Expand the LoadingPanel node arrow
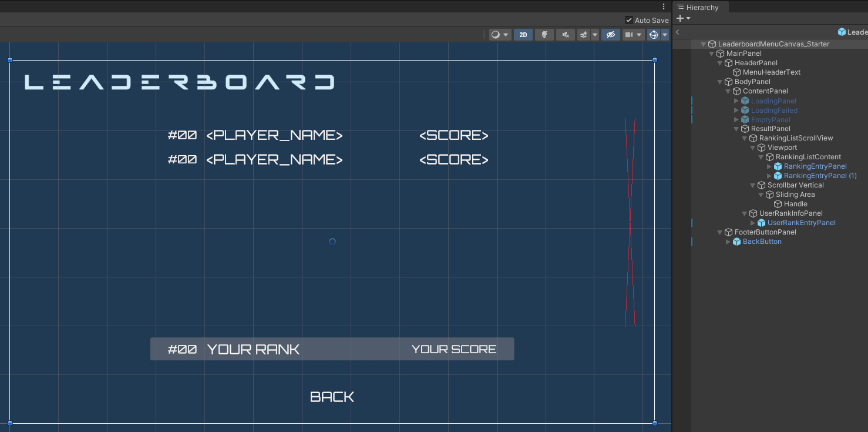868x432 pixels. pos(736,101)
